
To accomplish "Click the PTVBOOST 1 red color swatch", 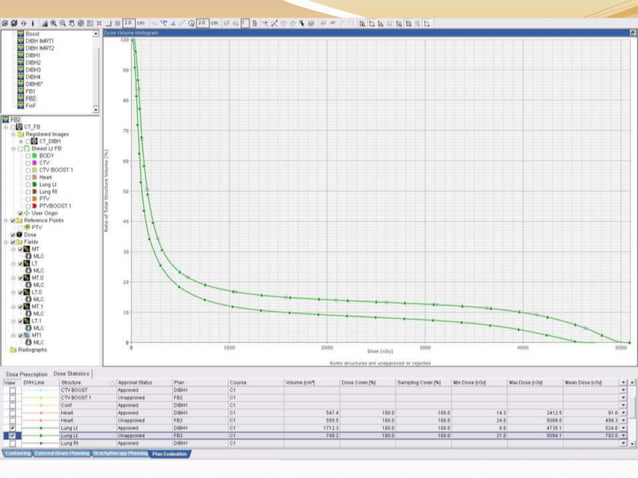I will (35, 206).
